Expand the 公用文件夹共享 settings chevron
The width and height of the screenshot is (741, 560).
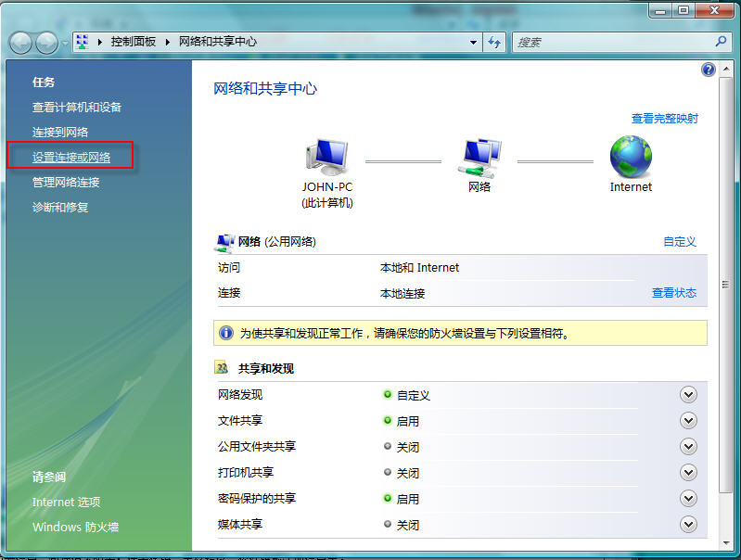pyautogui.click(x=688, y=447)
